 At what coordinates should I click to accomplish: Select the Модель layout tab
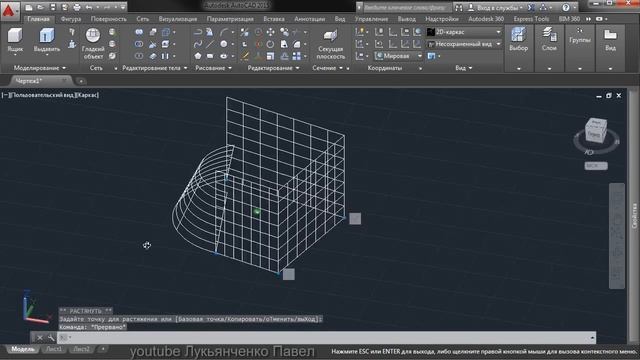tap(22, 349)
